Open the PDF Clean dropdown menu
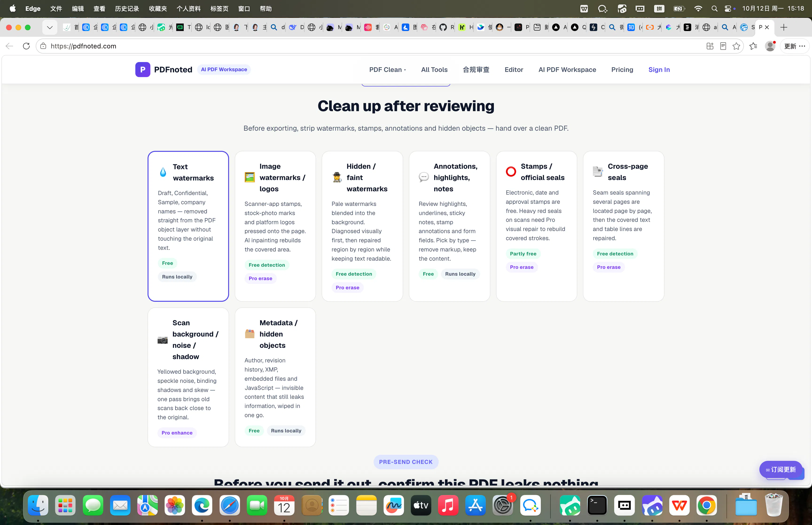The width and height of the screenshot is (812, 525). click(x=387, y=70)
